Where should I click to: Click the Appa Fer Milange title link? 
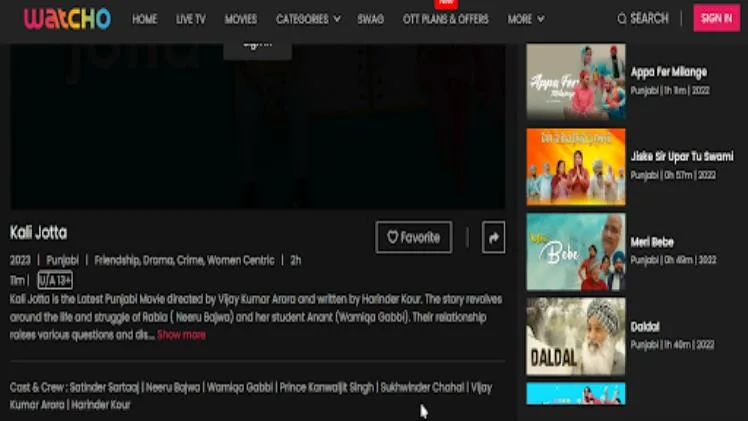pos(668,72)
